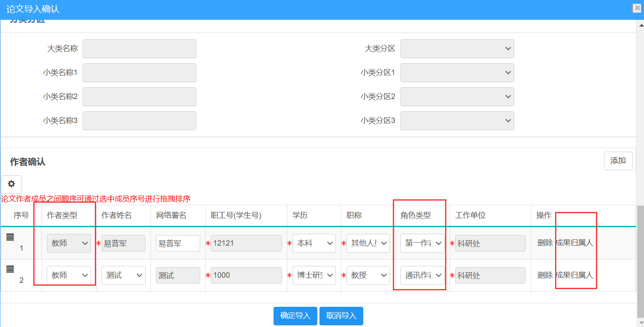
Task: Open row 2 作者类型 dropdown
Action: (69, 276)
